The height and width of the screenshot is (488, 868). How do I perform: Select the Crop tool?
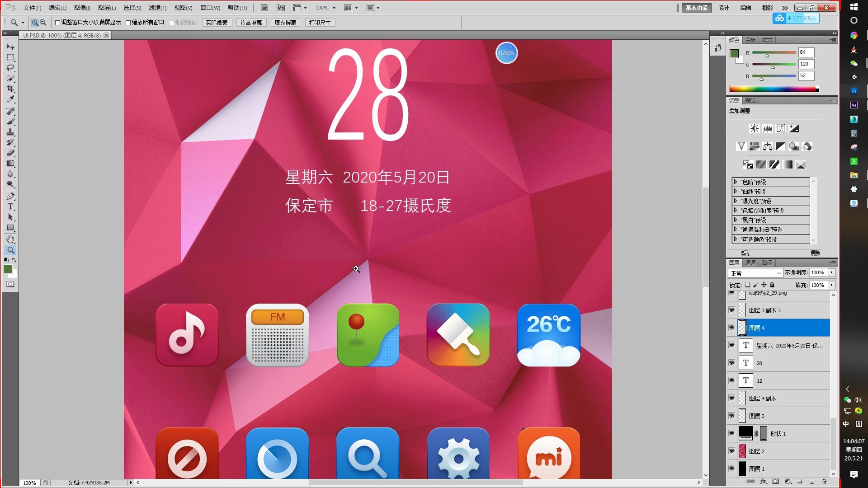(10, 89)
